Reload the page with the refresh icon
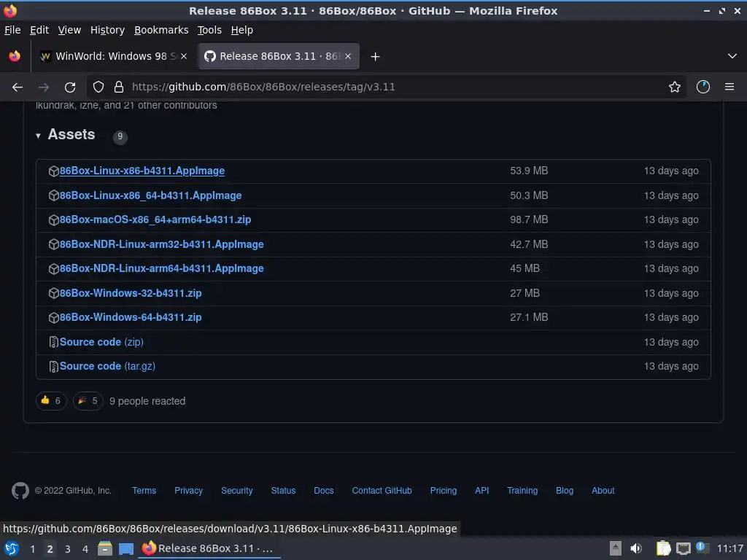 pyautogui.click(x=70, y=87)
